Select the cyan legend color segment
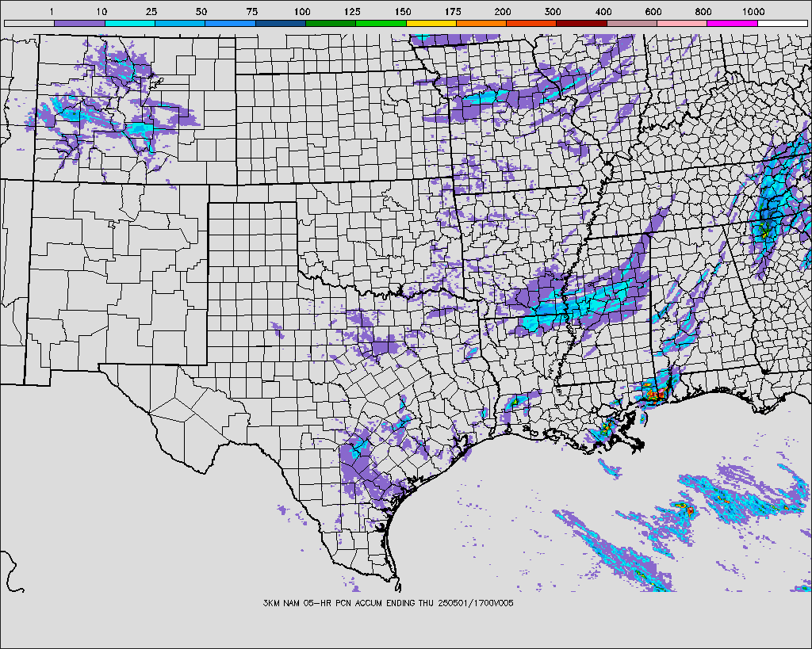Screen dimensions: 812x649 130,24
